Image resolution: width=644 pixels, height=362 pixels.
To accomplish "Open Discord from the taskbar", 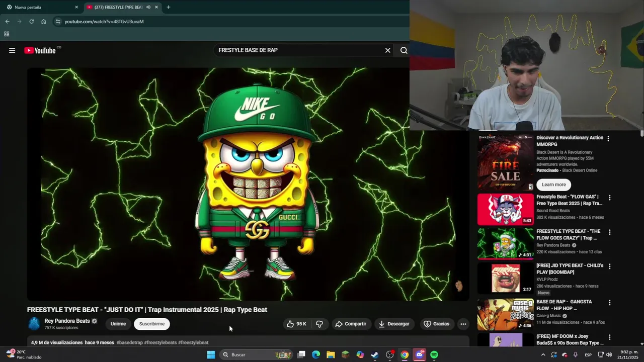I will [419, 354].
